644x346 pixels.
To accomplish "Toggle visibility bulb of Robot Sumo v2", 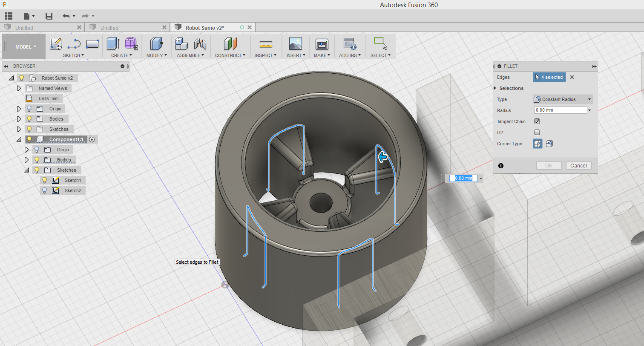I will pos(21,78).
